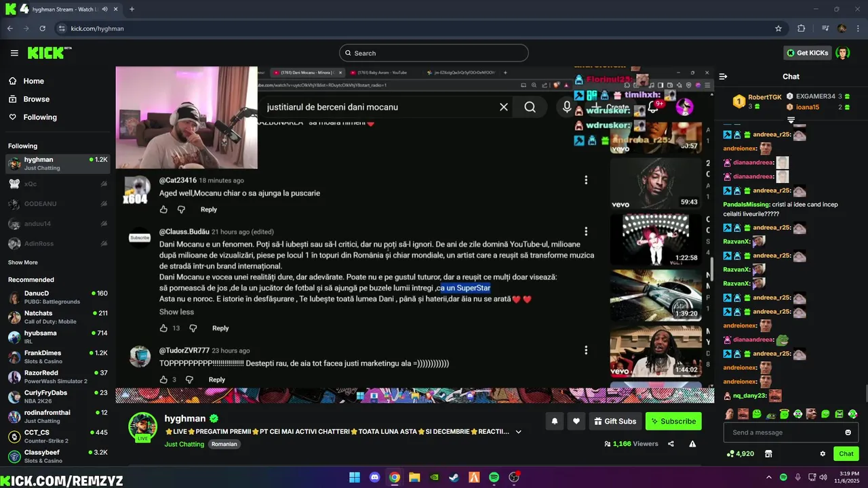Select AdinRoss in Following list
This screenshot has width=868, height=488.
(x=58, y=244)
